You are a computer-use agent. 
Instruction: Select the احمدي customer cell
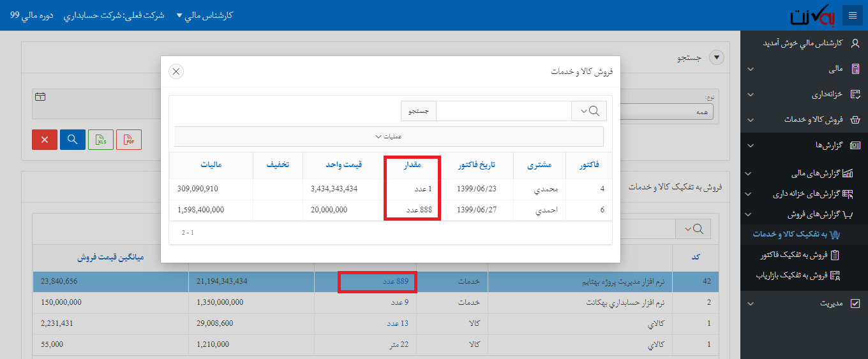point(539,210)
